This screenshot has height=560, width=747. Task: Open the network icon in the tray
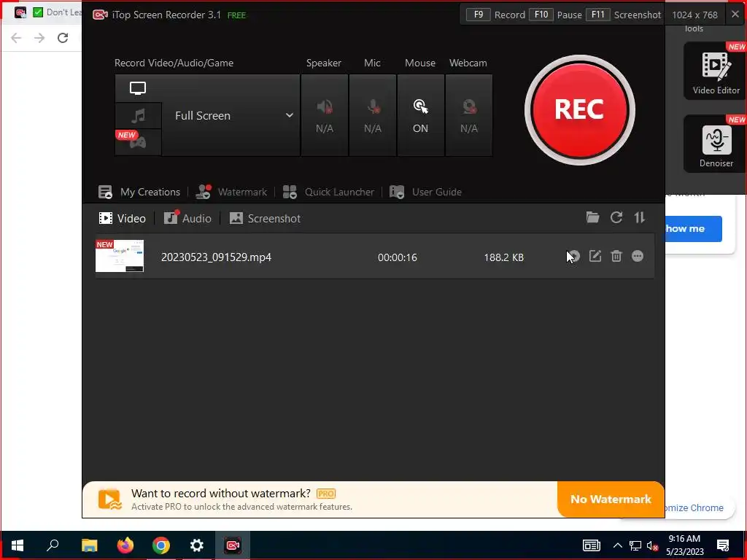coord(635,545)
